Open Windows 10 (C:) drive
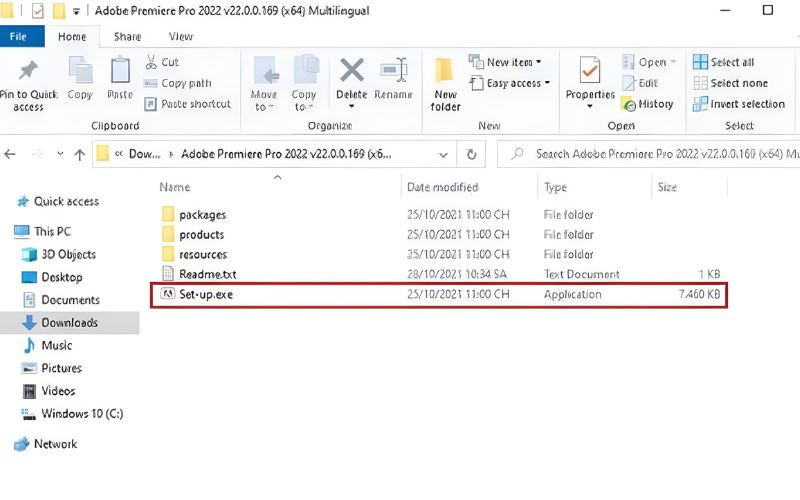Screen dimensions: 800x500 click(72, 414)
